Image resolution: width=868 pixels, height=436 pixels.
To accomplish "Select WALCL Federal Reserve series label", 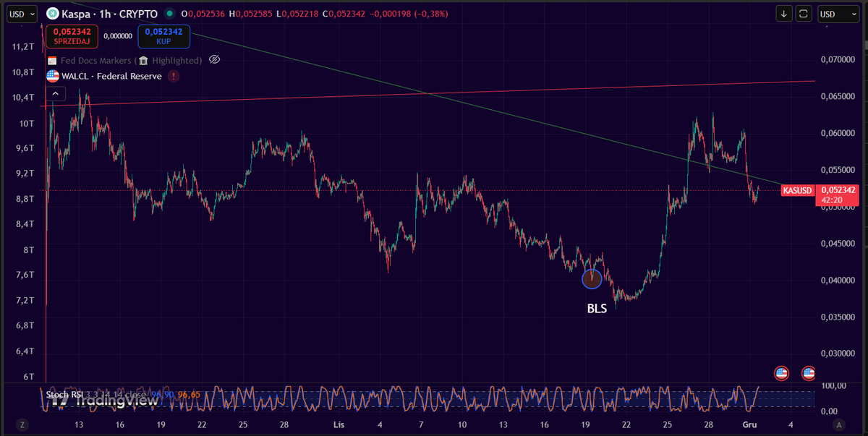I will tap(112, 76).
